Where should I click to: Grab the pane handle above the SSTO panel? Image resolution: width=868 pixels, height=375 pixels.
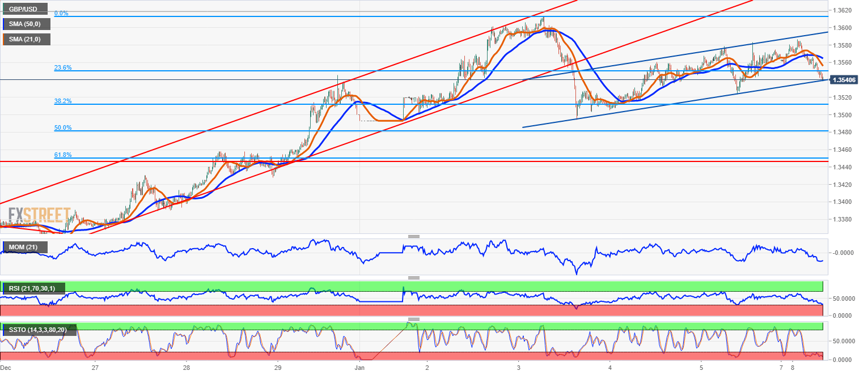[x=414, y=319]
